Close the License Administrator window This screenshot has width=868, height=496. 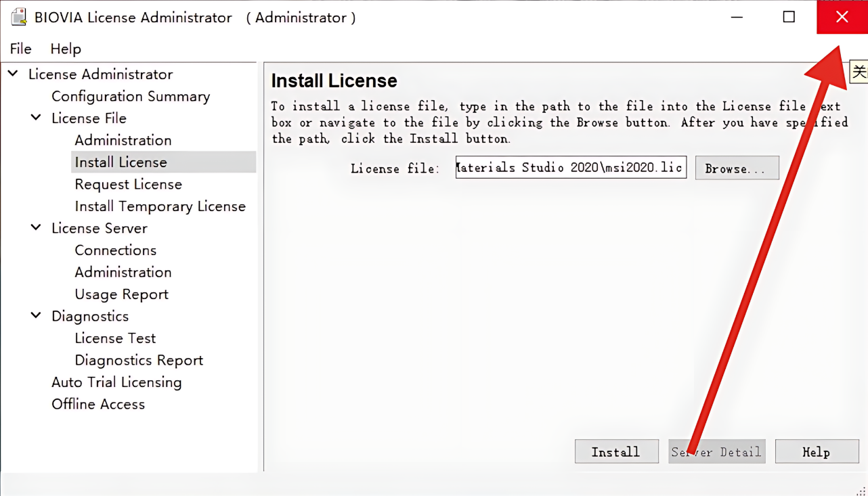click(842, 17)
